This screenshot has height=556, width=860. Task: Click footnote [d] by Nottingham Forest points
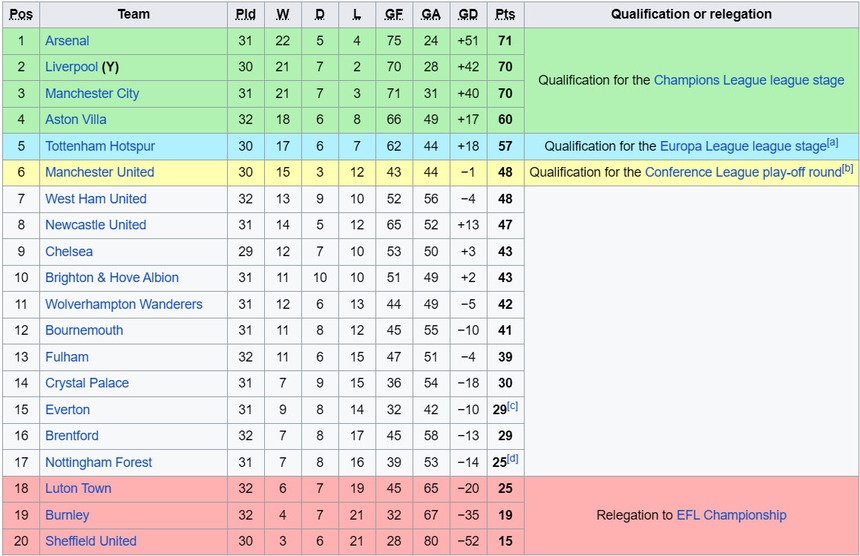[512, 459]
